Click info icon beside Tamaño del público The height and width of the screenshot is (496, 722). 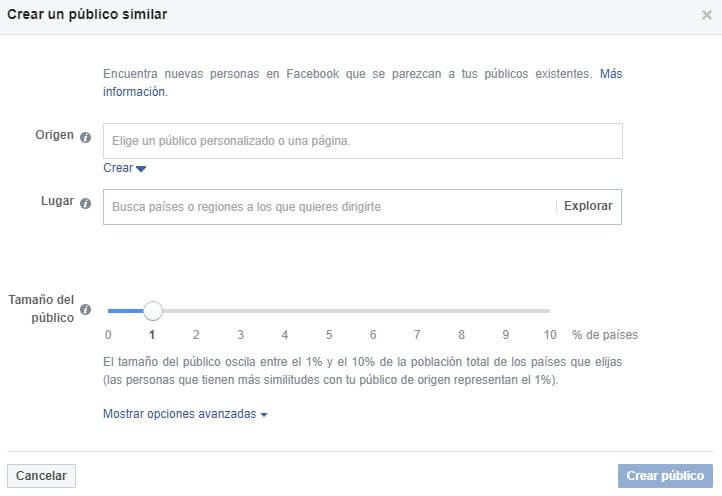85,310
